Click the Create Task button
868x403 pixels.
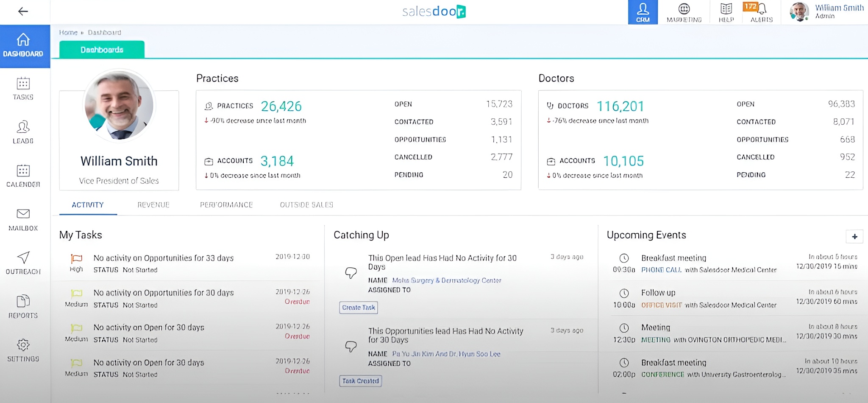358,308
